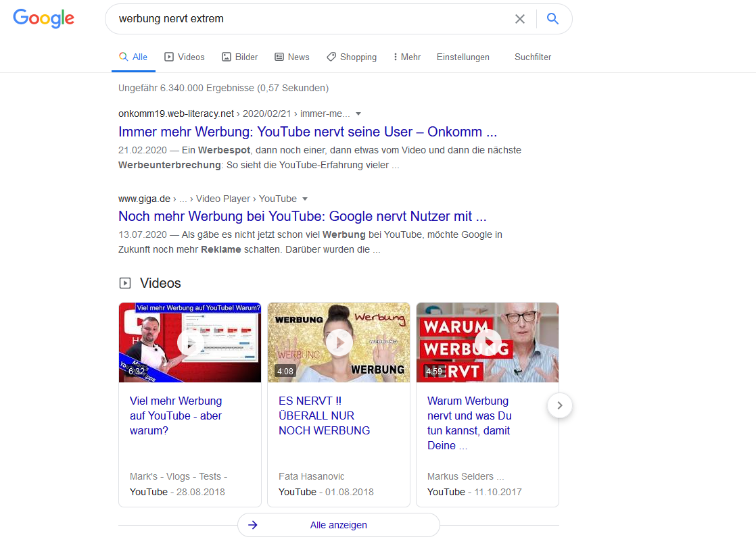Viewport: 756px width, 554px height.
Task: Open 'Warum Werbung nervt und was Du tun kannst'
Action: point(469,423)
